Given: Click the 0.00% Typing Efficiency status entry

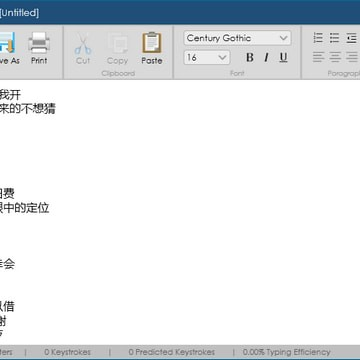Looking at the screenshot, I should [287, 352].
